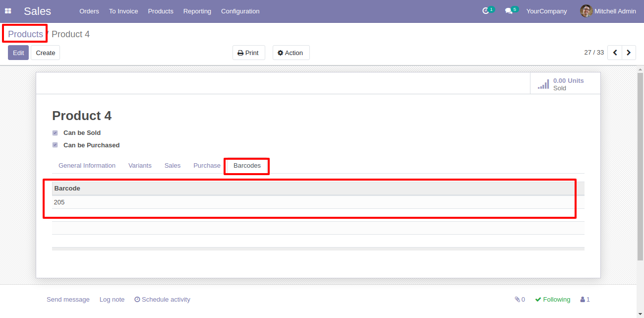
Task: Click the Mitchell Admin avatar picture
Action: [586, 11]
